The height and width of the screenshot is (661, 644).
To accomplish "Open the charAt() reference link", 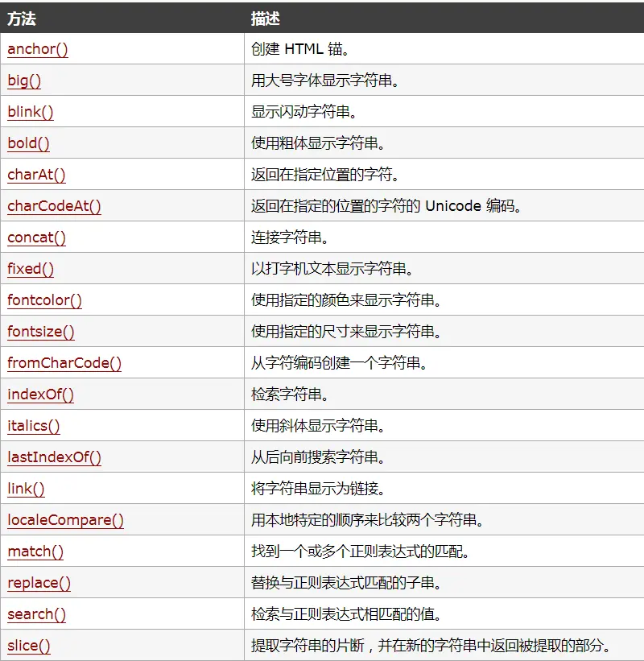I will (36, 175).
